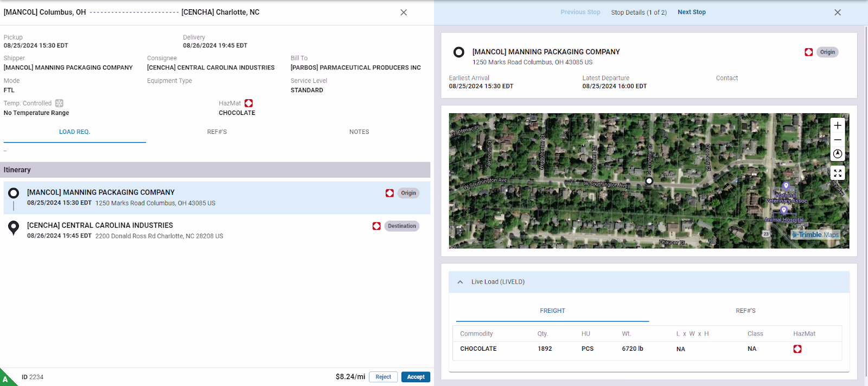Click the HazMat icon next to Origin badge in stop details
The height and width of the screenshot is (386, 868).
[808, 52]
